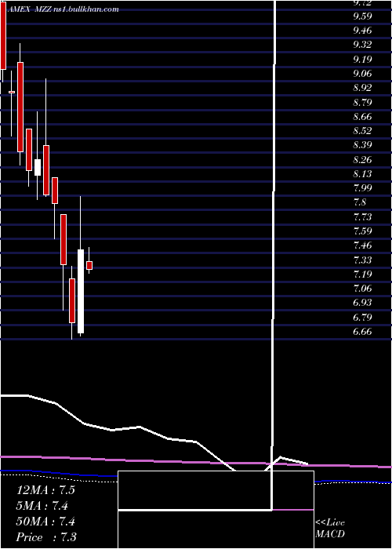392x549 pixels.
Task: Click the 9.06 price axis label
Action: pos(362,74)
